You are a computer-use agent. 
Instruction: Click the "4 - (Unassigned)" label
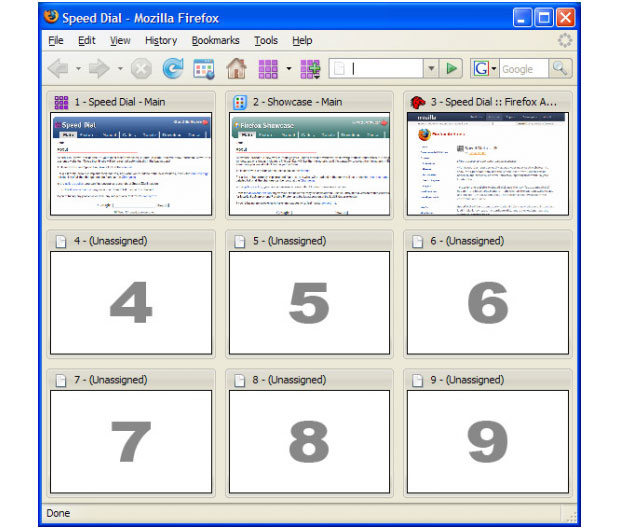[111, 241]
